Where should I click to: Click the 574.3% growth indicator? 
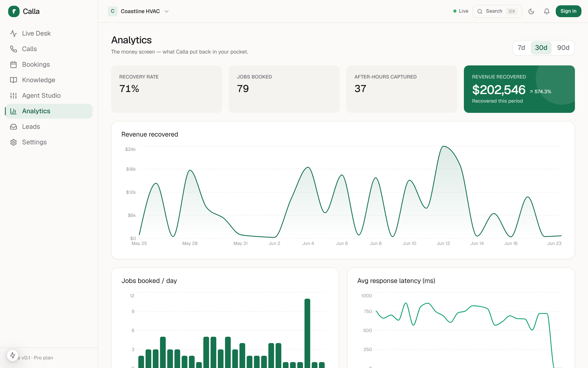coord(540,92)
